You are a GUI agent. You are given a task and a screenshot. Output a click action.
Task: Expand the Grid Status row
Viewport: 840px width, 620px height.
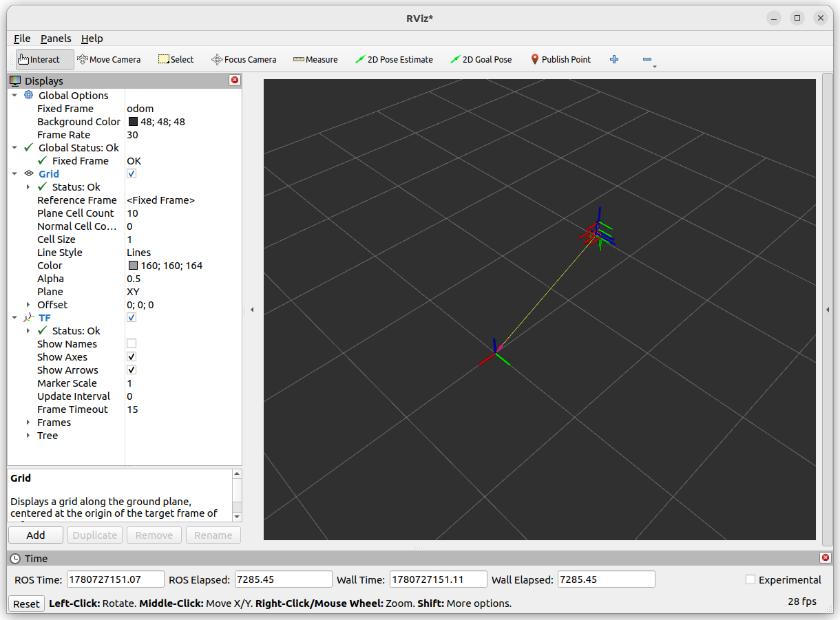[28, 187]
